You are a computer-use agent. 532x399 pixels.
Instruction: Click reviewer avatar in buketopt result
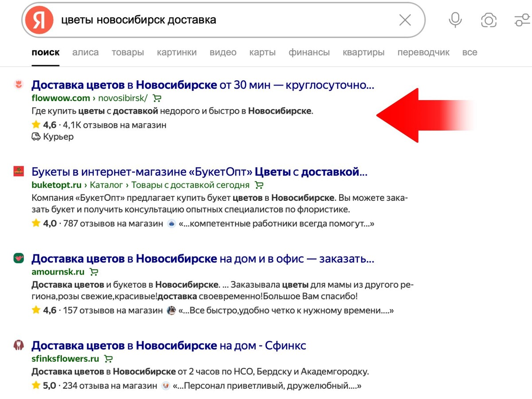pos(172,224)
